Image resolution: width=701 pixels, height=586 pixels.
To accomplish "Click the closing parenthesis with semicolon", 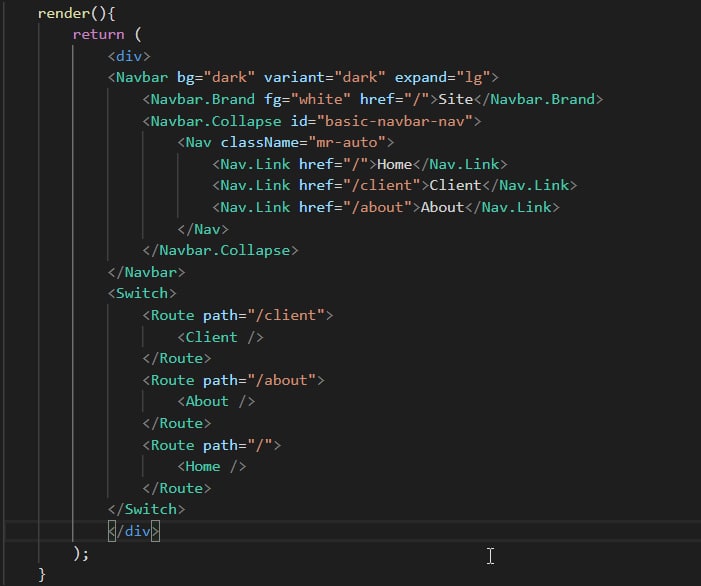I will pos(81,553).
